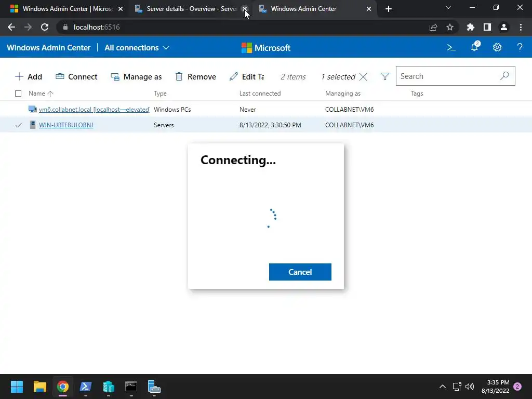The width and height of the screenshot is (532, 399).
Task: Open Server Manager from the taskbar
Action: [x=154, y=387]
